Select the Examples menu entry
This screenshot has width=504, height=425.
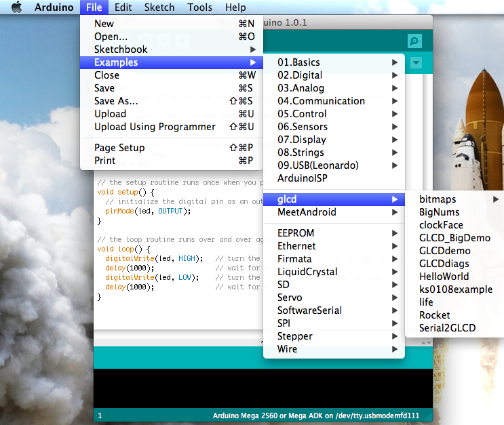click(172, 62)
